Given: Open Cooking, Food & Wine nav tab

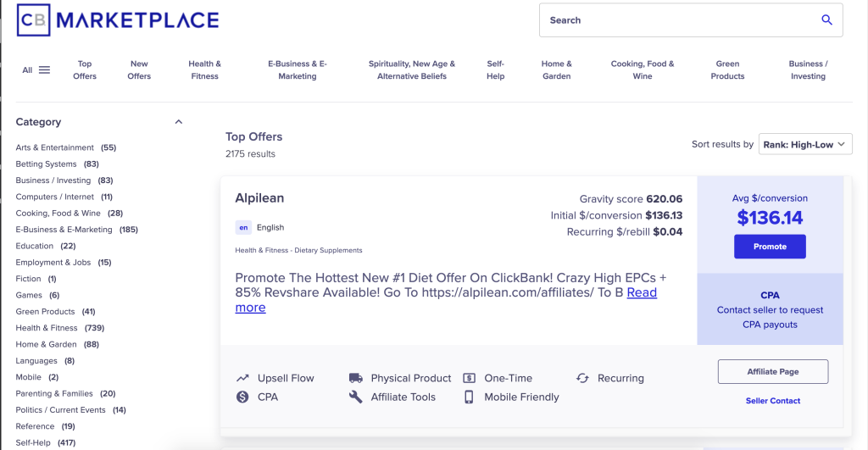Looking at the screenshot, I should [x=643, y=69].
